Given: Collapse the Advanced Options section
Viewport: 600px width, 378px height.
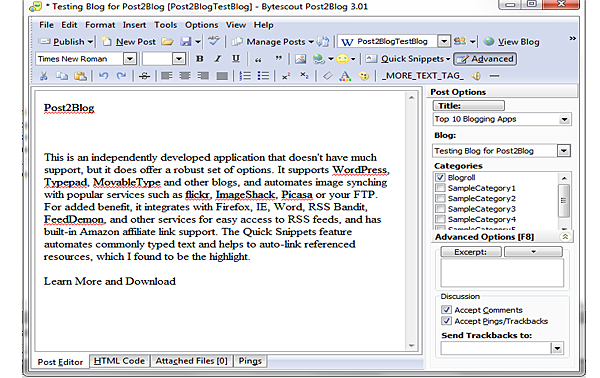Looking at the screenshot, I should coord(565,237).
